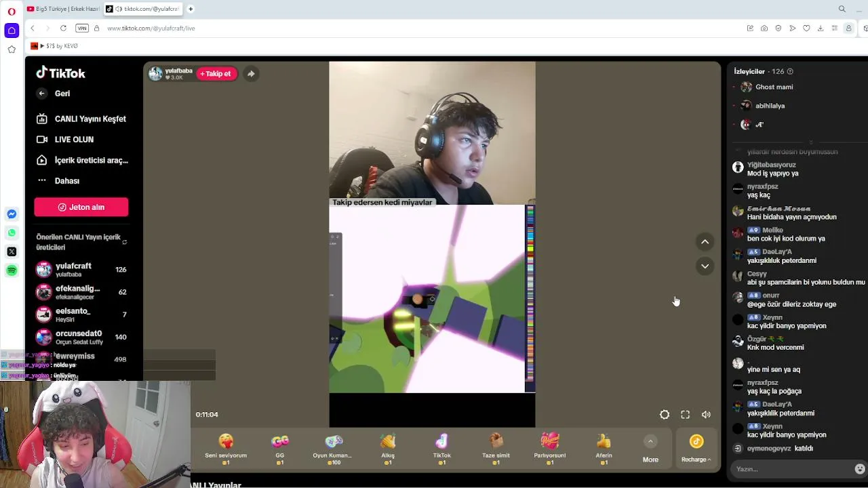This screenshot has width=868, height=488.
Task: Go back with browser back arrow
Action: point(33,28)
